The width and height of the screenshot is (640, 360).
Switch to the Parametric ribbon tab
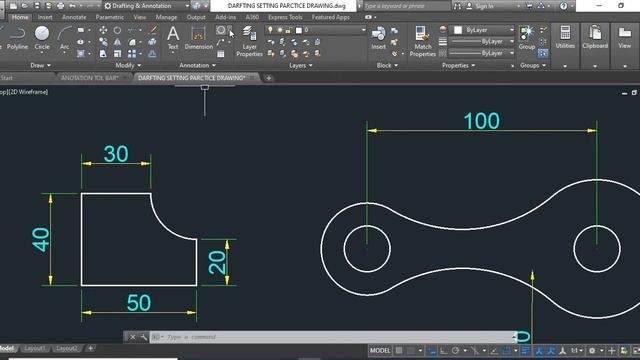click(x=109, y=17)
